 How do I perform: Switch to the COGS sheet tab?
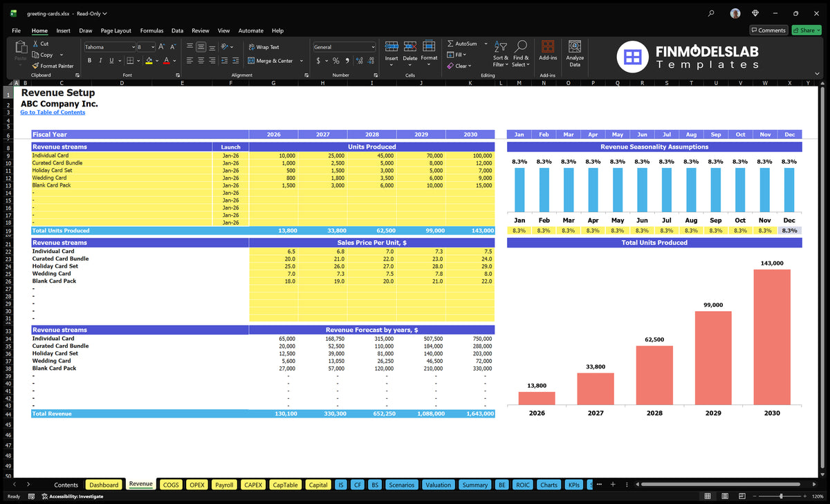(x=171, y=485)
